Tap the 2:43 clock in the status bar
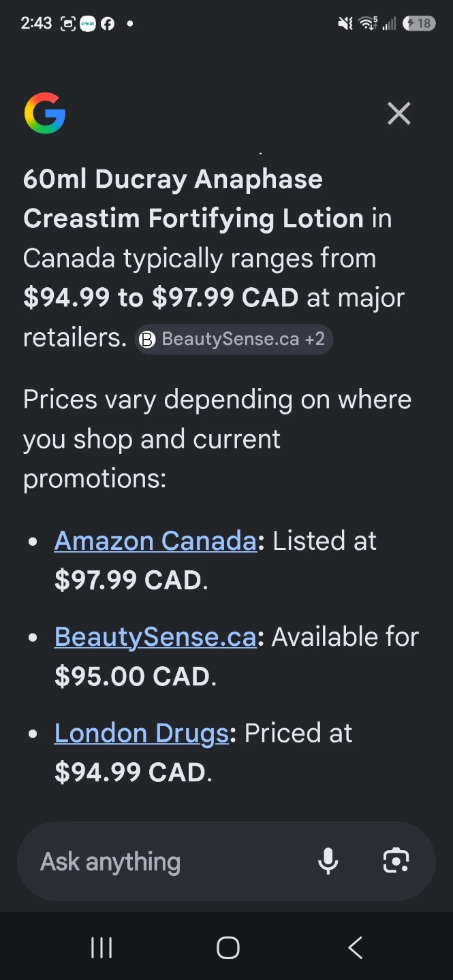The width and height of the screenshot is (453, 980). [x=36, y=23]
